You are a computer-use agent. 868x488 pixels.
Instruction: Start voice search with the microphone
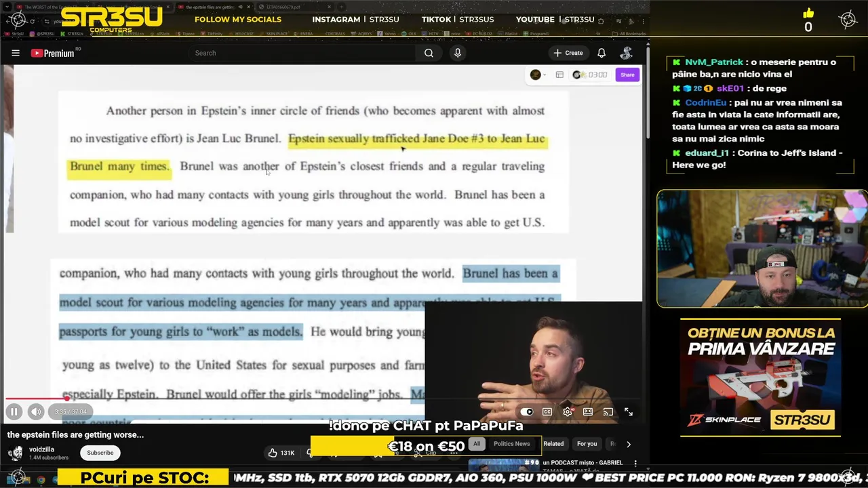point(458,53)
